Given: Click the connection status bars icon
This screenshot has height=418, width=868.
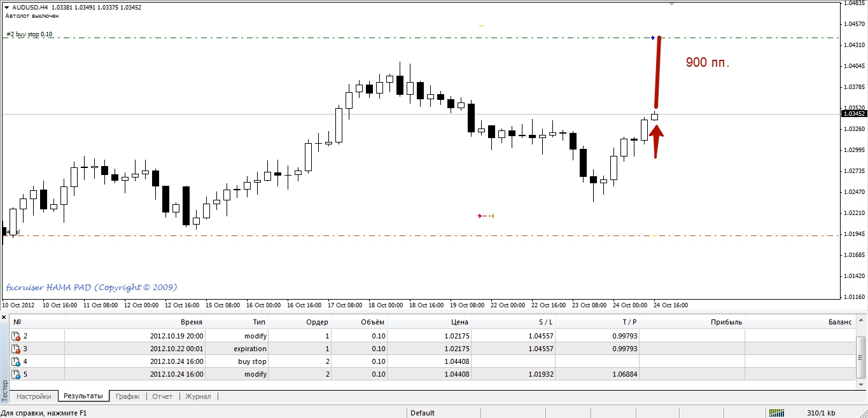Looking at the screenshot, I should 777,413.
